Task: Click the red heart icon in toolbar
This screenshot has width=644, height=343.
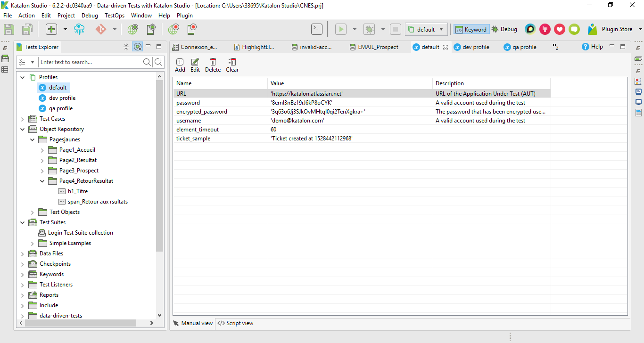Action: [560, 29]
